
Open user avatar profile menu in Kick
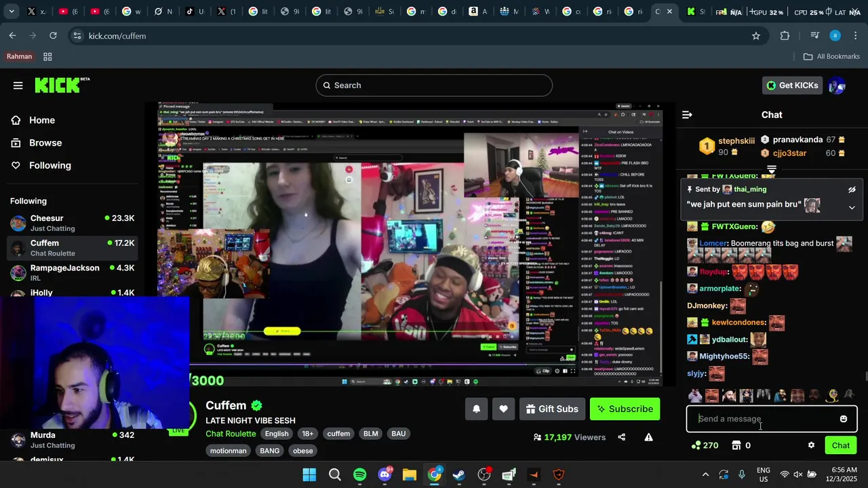[837, 85]
